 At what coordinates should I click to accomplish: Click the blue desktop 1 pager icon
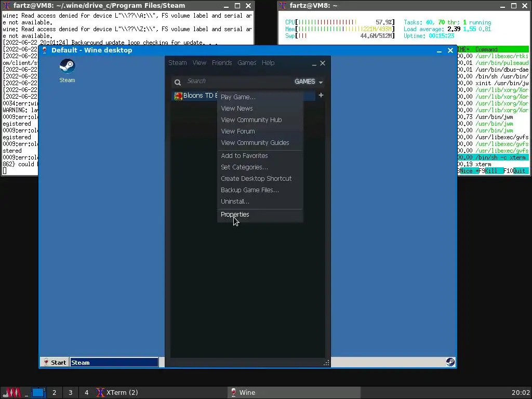[x=38, y=393]
